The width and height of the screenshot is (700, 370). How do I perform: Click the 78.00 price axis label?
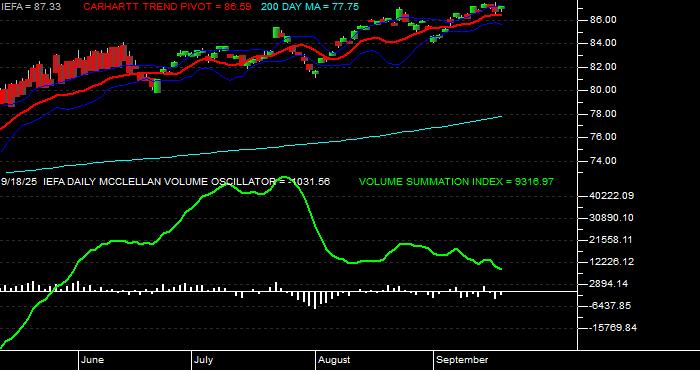coord(604,114)
